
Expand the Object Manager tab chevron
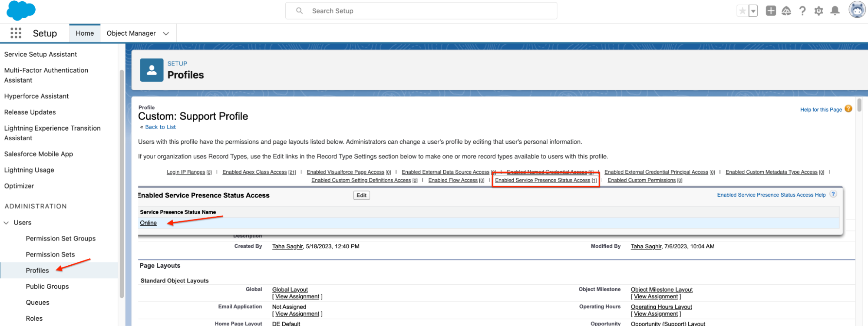pyautogui.click(x=166, y=33)
